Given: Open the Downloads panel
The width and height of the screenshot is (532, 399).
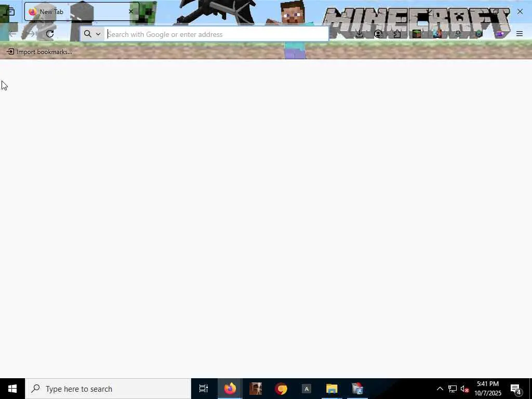Looking at the screenshot, I should click(359, 34).
